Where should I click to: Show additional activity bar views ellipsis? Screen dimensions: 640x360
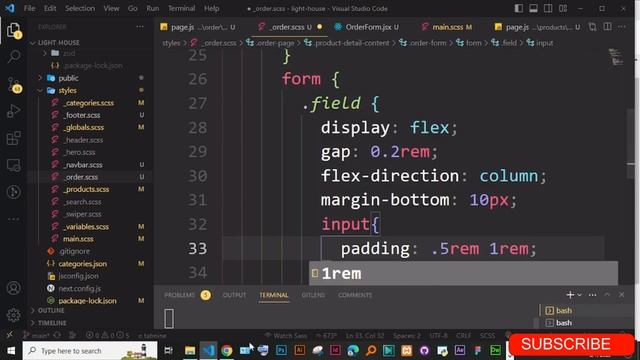(13, 219)
